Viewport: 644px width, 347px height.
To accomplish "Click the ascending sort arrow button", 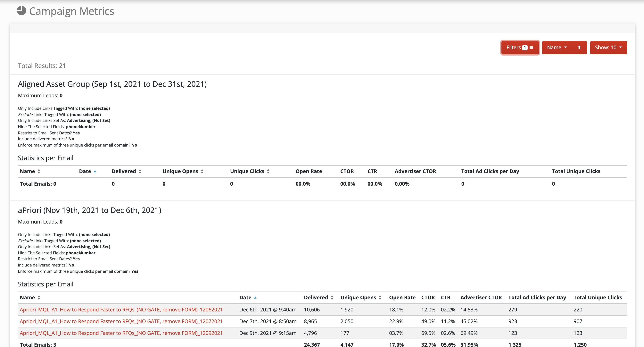I will point(579,47).
